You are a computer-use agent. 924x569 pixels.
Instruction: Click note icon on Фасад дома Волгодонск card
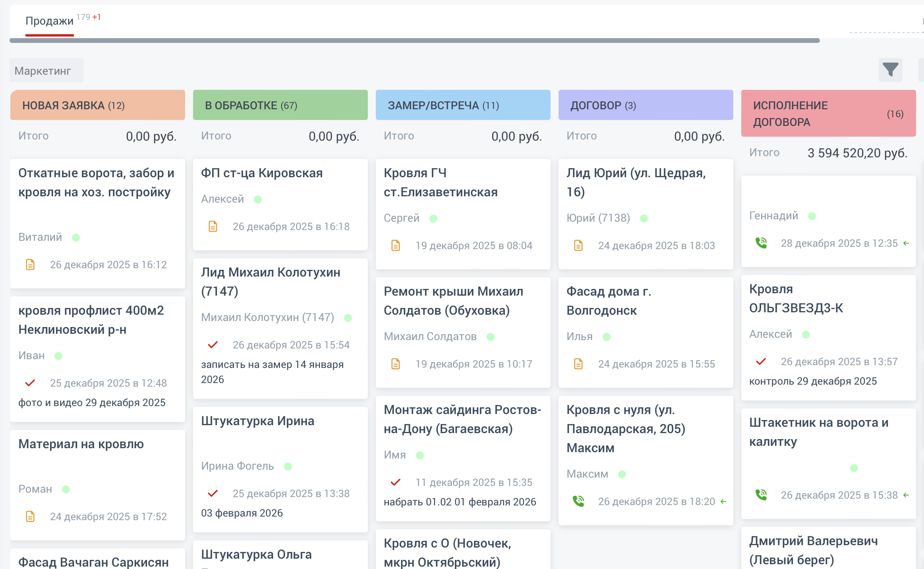click(x=578, y=364)
